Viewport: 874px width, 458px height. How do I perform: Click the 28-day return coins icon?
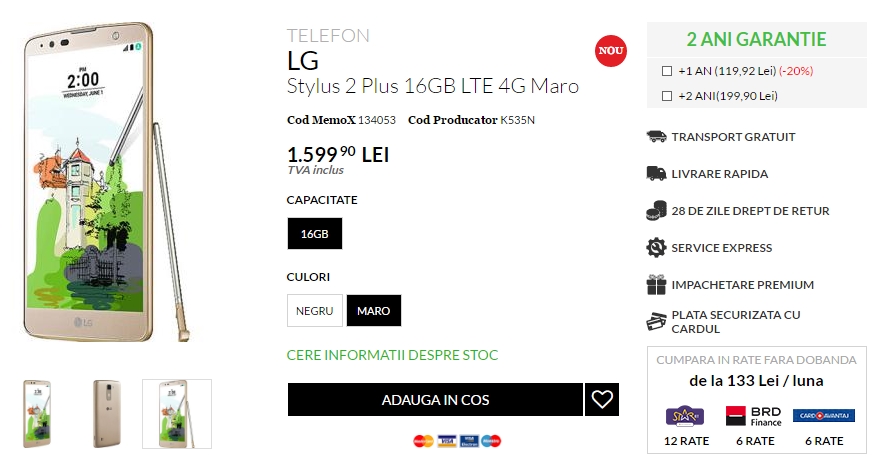(x=656, y=210)
